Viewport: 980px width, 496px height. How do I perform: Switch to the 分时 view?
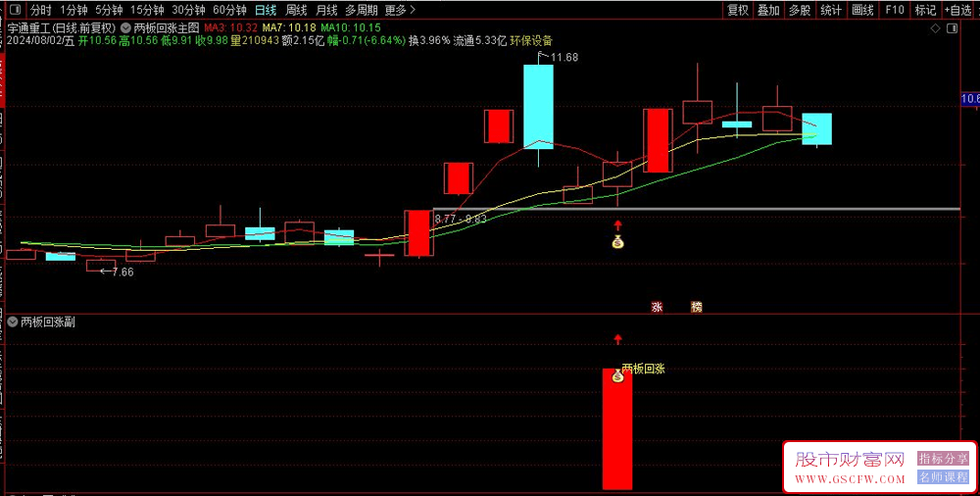tap(41, 10)
